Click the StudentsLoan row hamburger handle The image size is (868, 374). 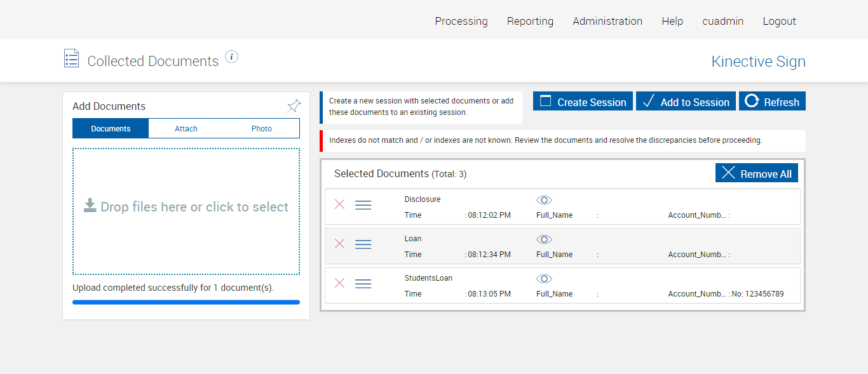tap(363, 284)
